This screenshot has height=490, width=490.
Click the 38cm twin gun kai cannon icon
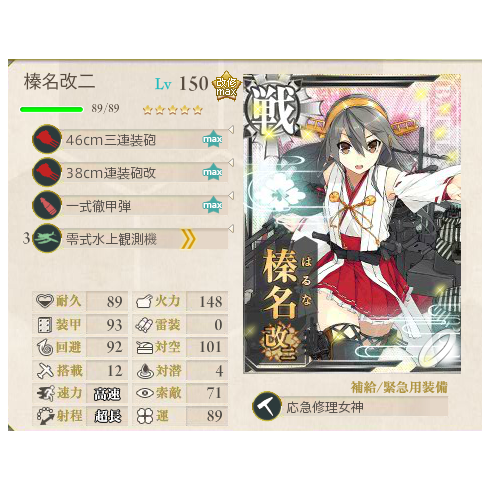pyautogui.click(x=47, y=172)
